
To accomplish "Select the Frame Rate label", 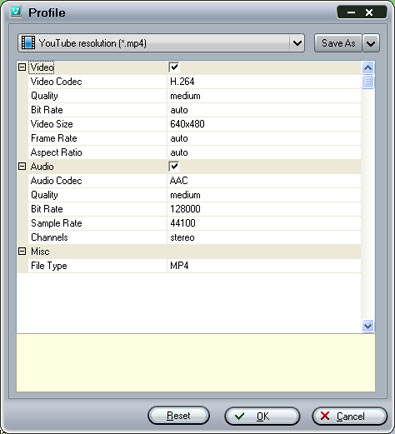I will (54, 138).
